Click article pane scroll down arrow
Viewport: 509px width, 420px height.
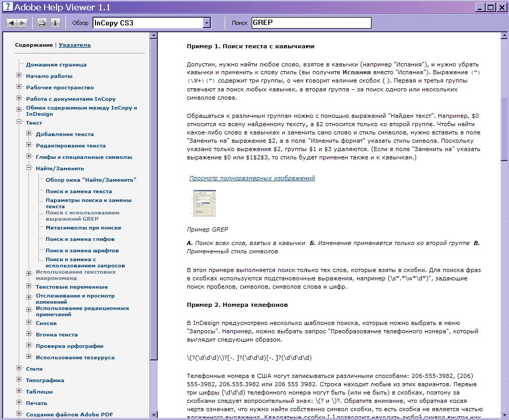[504, 414]
